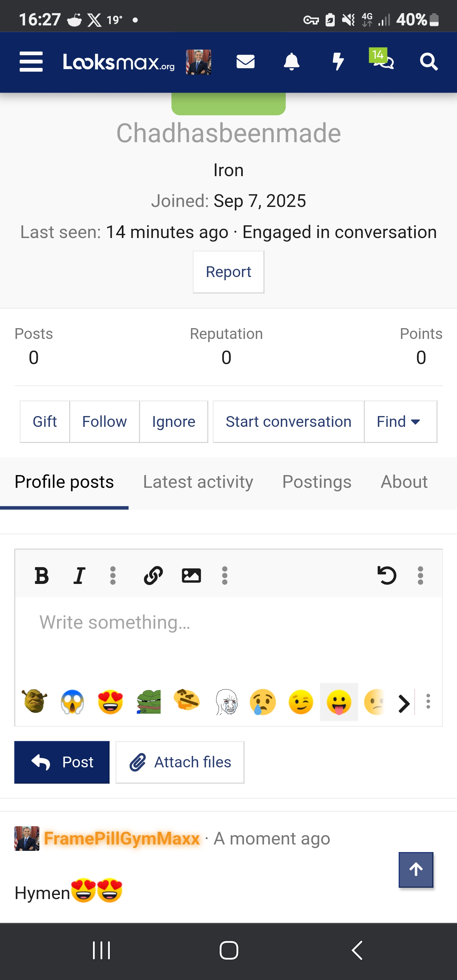Open the alerts bell icon
Screen dimensions: 457x980
pyautogui.click(x=291, y=62)
